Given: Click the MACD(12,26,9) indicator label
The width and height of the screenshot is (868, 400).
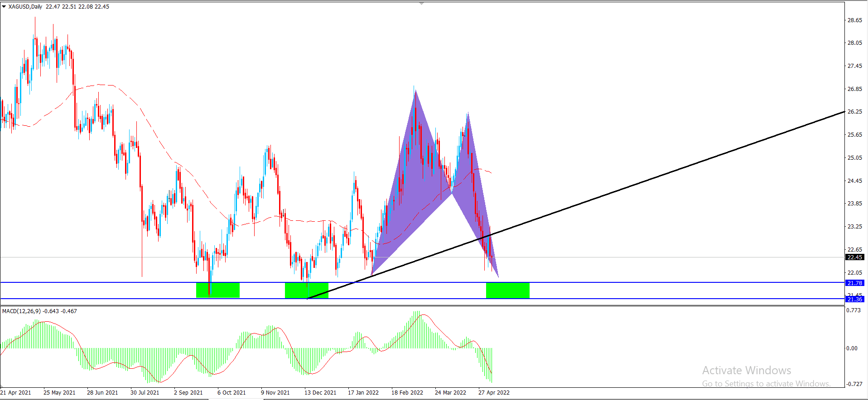Looking at the screenshot, I should coord(21,311).
